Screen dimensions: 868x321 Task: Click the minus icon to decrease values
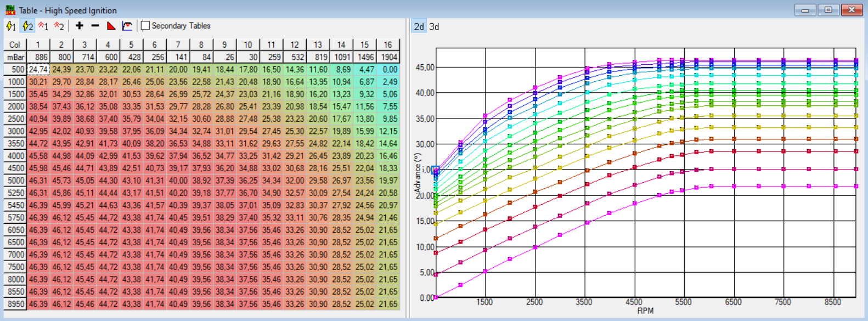coord(95,26)
